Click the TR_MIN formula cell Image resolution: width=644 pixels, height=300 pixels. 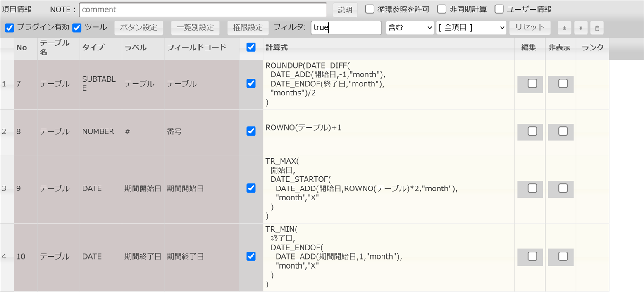pyautogui.click(x=389, y=257)
